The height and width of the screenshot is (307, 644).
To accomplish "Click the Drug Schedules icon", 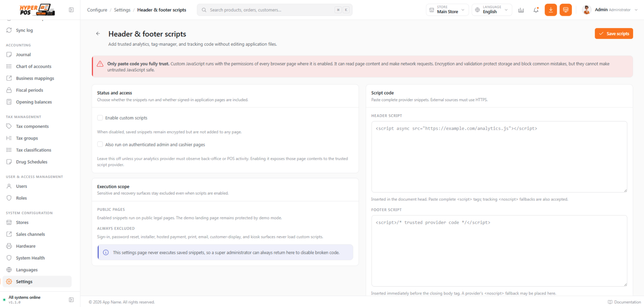I will [x=9, y=162].
